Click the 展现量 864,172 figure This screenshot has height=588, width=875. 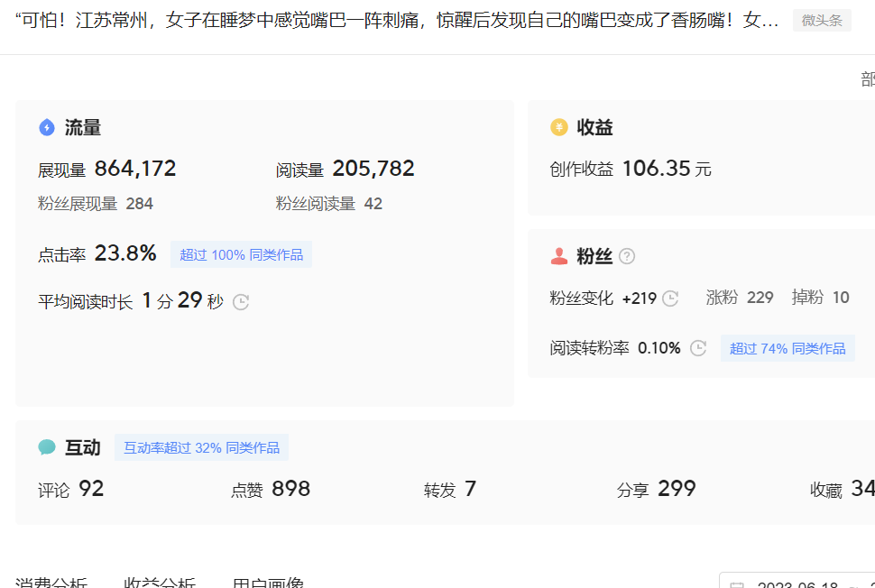click(x=135, y=169)
